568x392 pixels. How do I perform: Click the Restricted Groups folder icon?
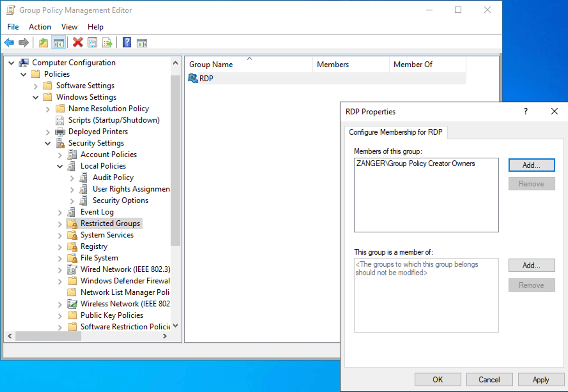pyautogui.click(x=72, y=223)
